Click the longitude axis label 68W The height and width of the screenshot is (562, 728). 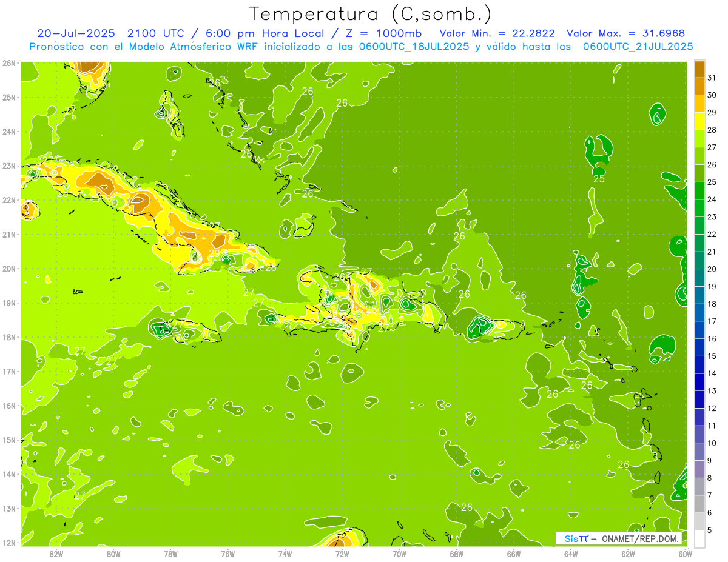(456, 554)
